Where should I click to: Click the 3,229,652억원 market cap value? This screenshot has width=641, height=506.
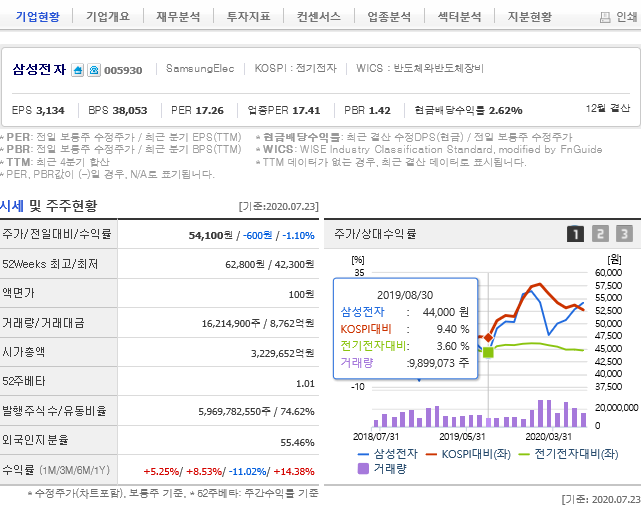coord(282,353)
